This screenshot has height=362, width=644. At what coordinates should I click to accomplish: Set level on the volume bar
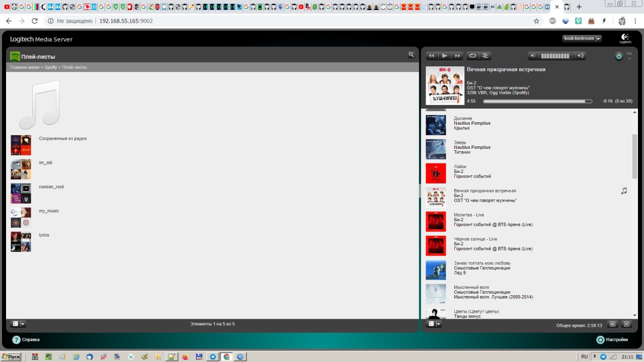556,56
